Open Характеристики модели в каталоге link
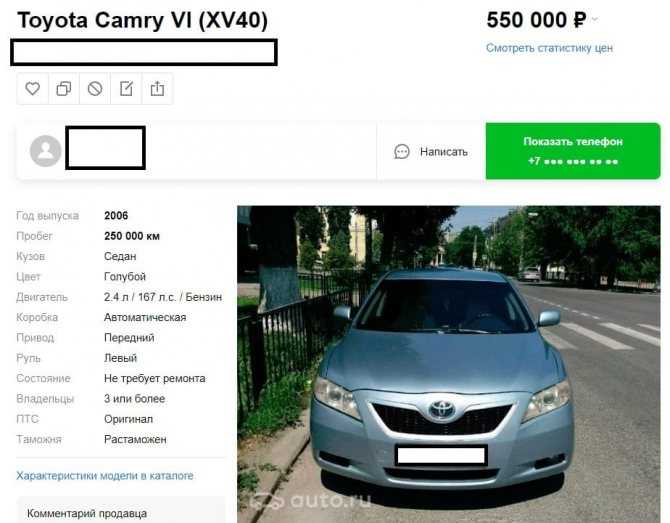670x523 pixels. (105, 476)
